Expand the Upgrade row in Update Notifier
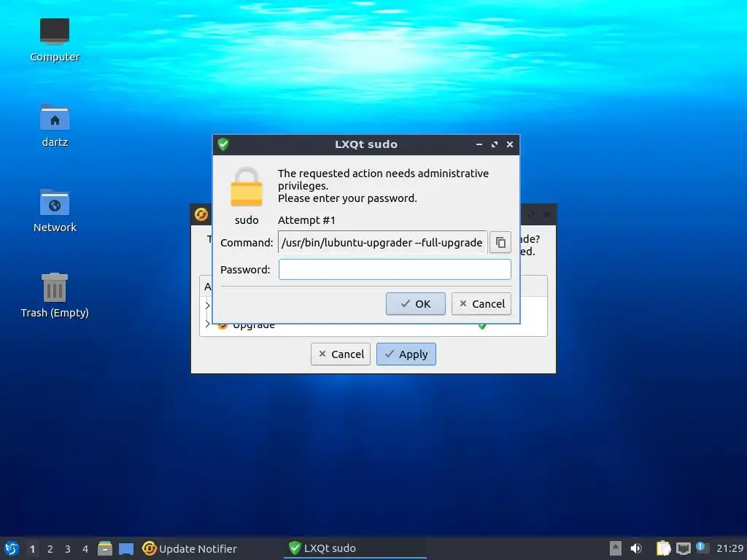The height and width of the screenshot is (560, 747). pos(207,324)
